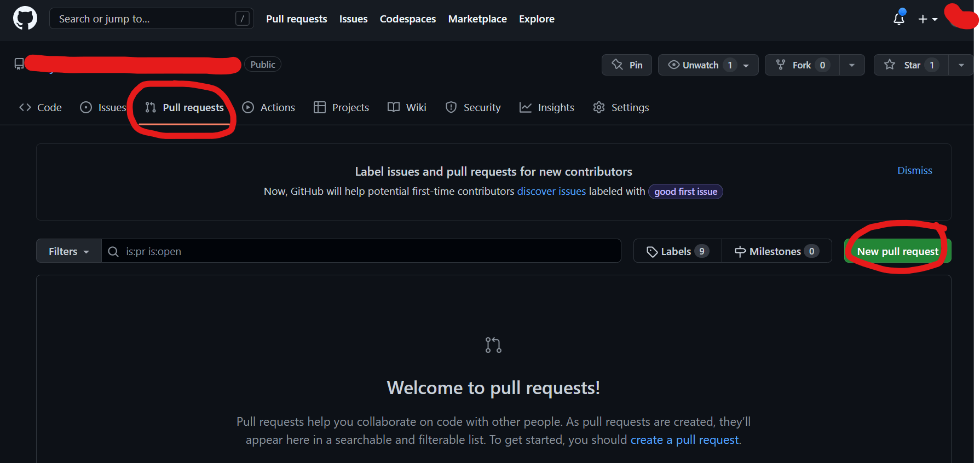Viewport: 980px width, 463px height.
Task: Open the Insights tab
Action: point(547,107)
